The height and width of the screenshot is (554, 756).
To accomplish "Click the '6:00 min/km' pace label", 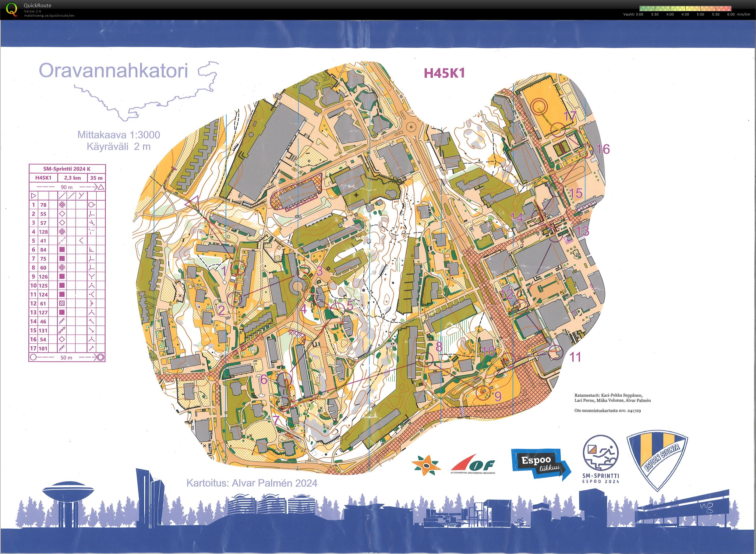I will click(739, 14).
